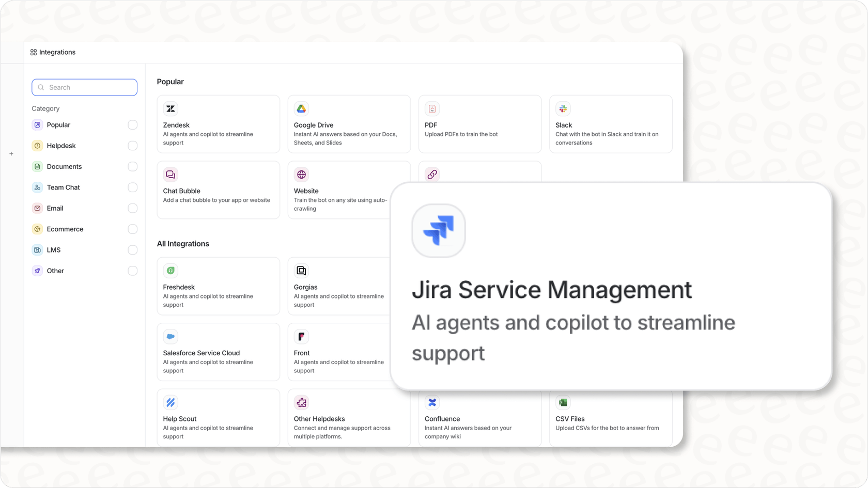Open the PDF integration icon
Image resolution: width=868 pixels, height=488 pixels.
point(432,108)
